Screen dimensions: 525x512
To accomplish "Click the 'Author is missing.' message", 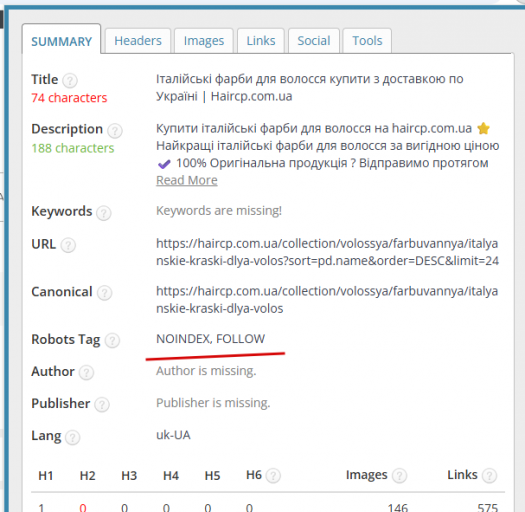I will [206, 371].
